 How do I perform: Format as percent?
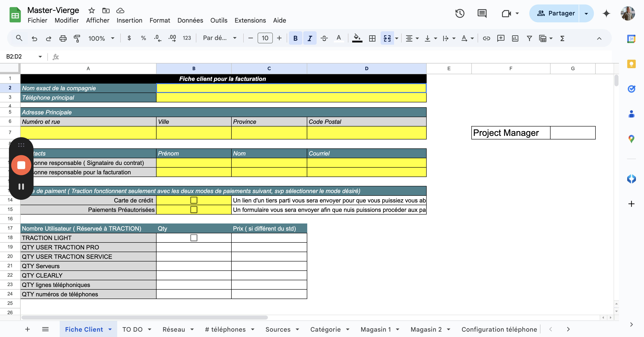pyautogui.click(x=143, y=38)
